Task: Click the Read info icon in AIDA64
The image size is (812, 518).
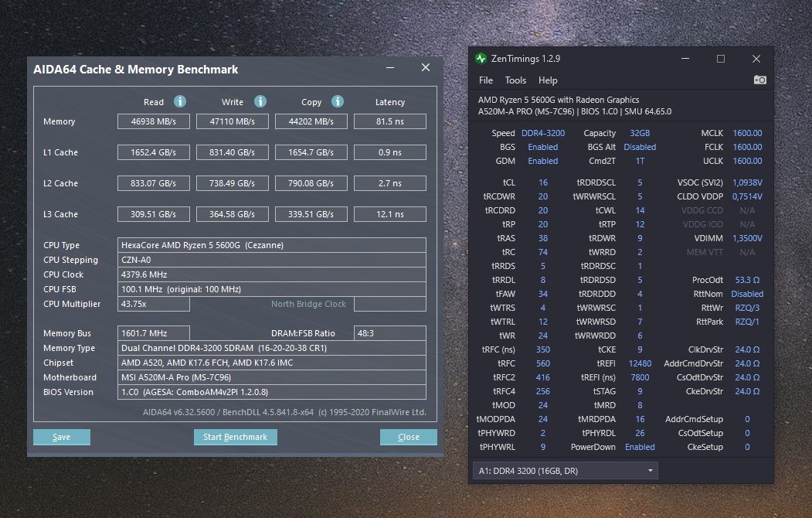Action: pos(180,101)
